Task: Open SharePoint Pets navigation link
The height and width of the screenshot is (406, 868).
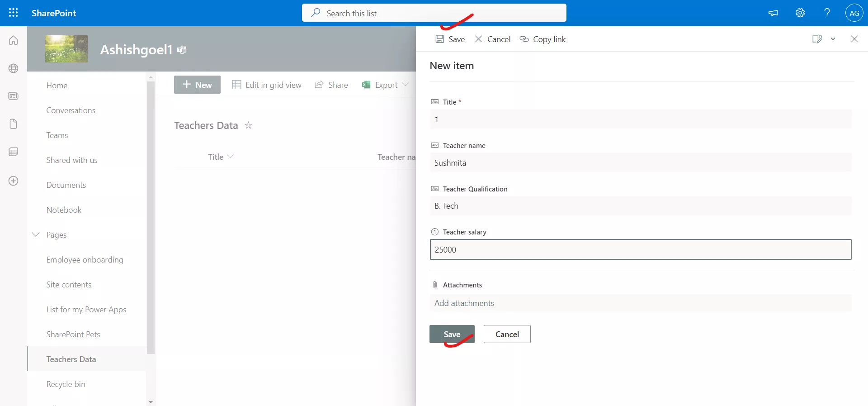Action: click(x=73, y=334)
